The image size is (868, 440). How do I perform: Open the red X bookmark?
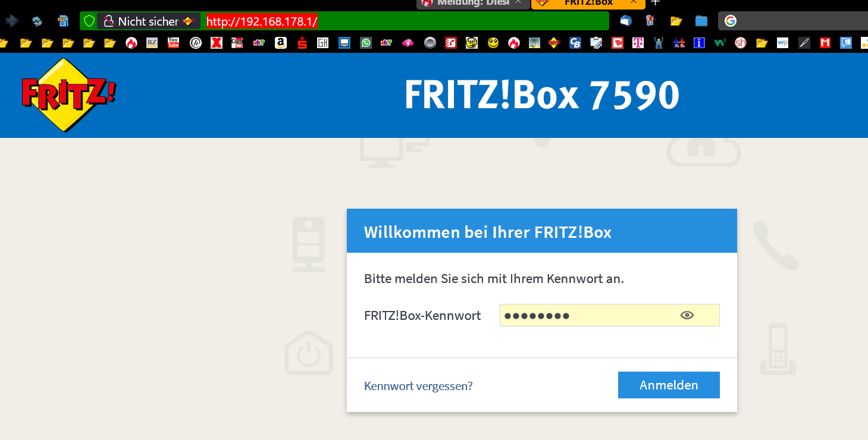pos(216,43)
